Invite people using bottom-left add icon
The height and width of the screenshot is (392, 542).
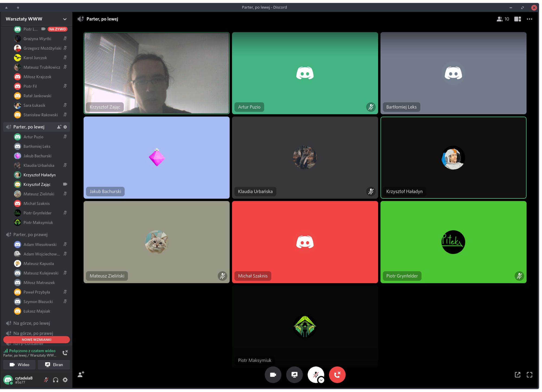(x=81, y=374)
